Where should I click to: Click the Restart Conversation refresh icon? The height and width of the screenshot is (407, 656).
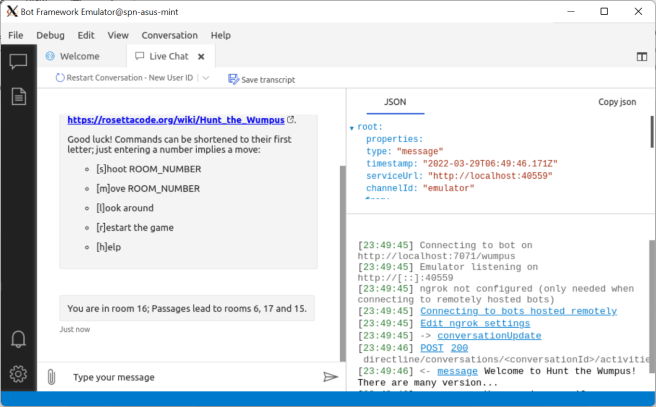coord(60,78)
